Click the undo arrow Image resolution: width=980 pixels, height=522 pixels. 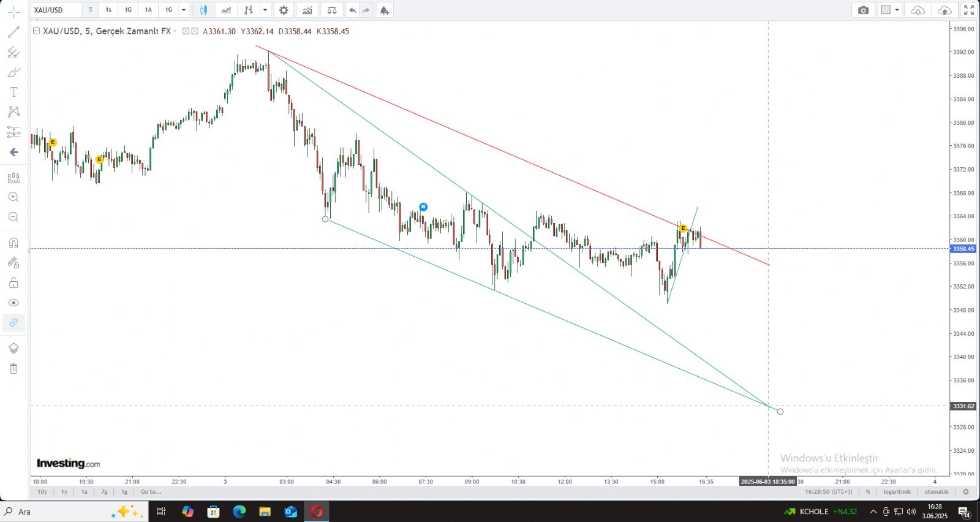(352, 10)
